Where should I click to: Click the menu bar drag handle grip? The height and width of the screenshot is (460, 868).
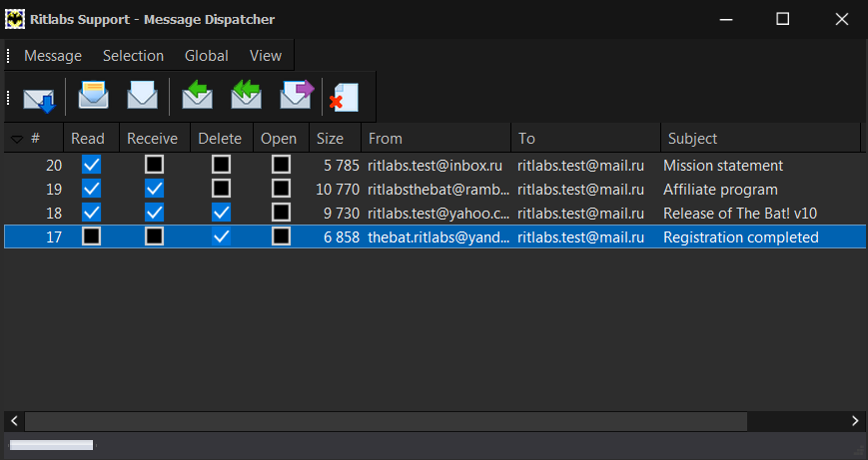pyautogui.click(x=8, y=55)
